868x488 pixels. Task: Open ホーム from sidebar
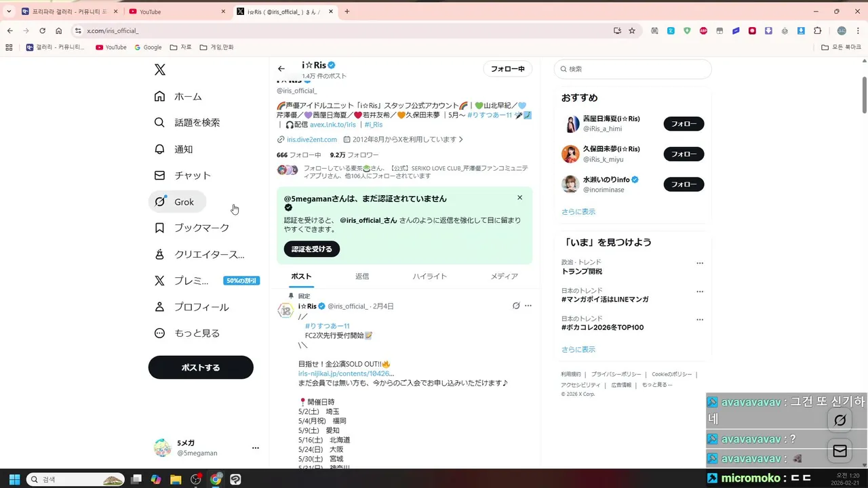178,96
